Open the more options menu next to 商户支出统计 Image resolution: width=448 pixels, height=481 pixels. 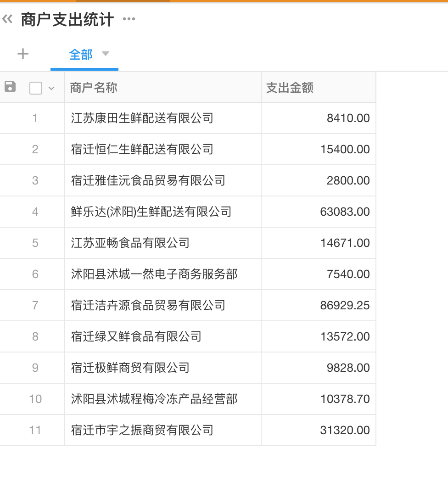129,19
